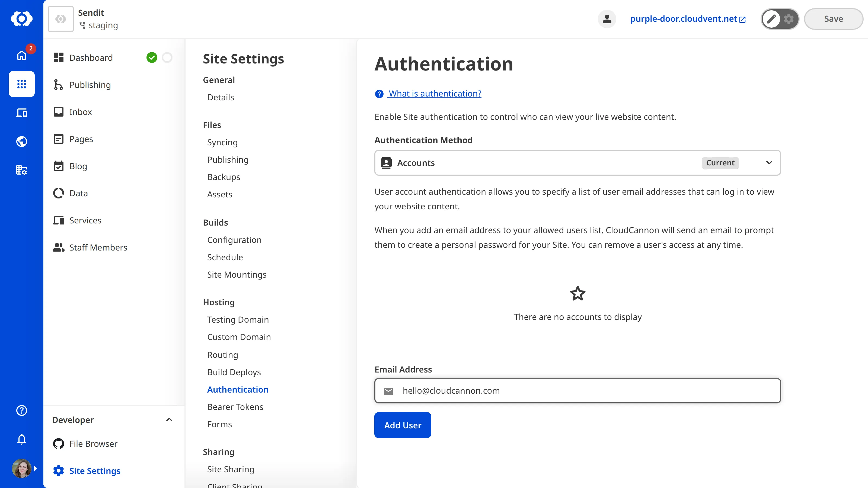
Task: Open the help question mark icon
Action: pyautogui.click(x=22, y=410)
